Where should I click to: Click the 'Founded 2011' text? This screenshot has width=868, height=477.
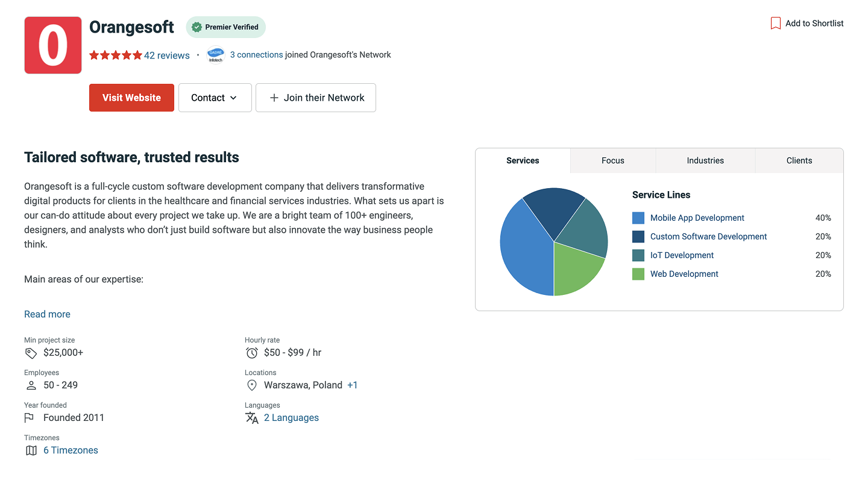coord(74,418)
